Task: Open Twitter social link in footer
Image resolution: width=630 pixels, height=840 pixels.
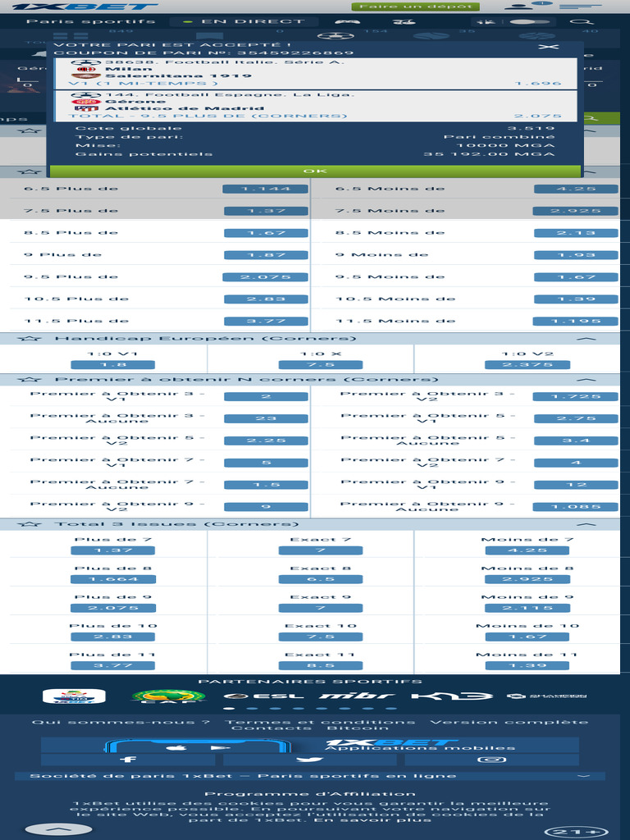Action: coord(309,759)
